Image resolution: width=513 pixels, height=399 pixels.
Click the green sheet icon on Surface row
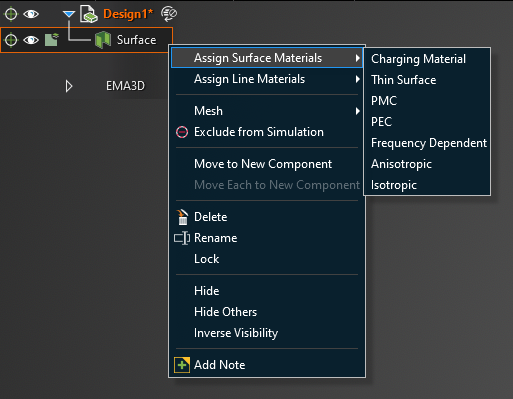(x=52, y=40)
